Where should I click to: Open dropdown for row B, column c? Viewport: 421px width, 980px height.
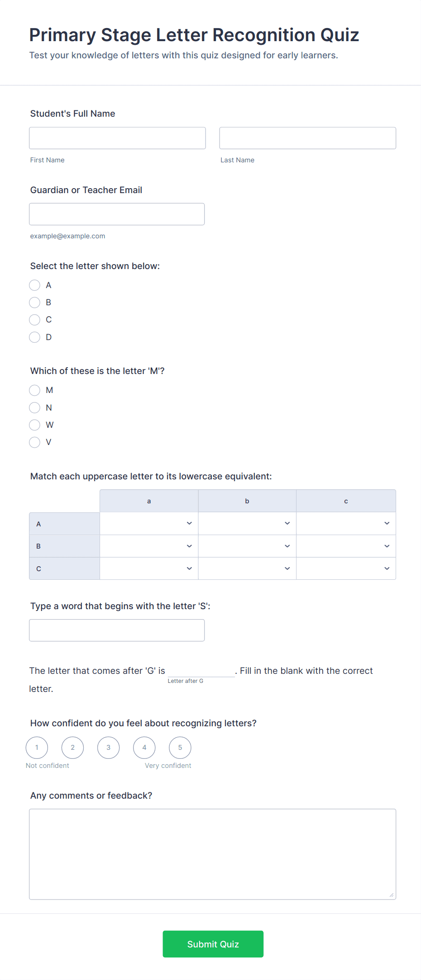click(345, 546)
